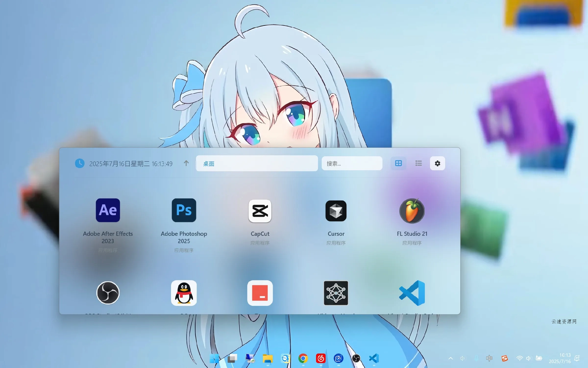Open QQ messenger

184,292
